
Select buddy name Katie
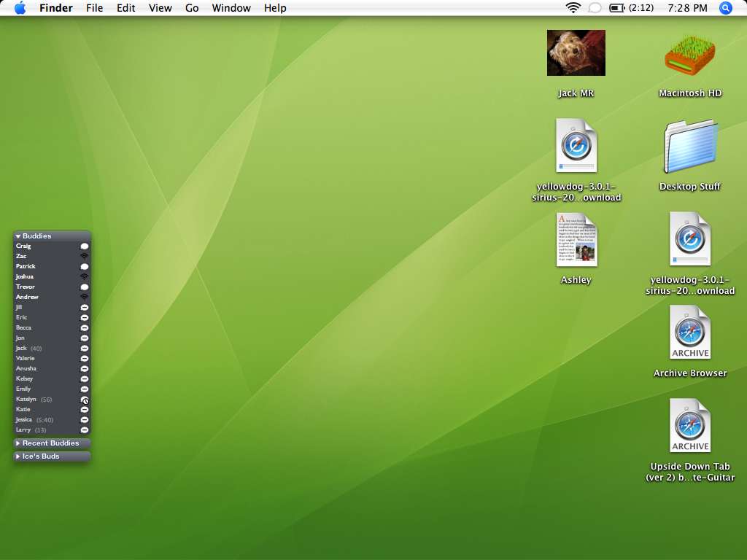coord(23,410)
